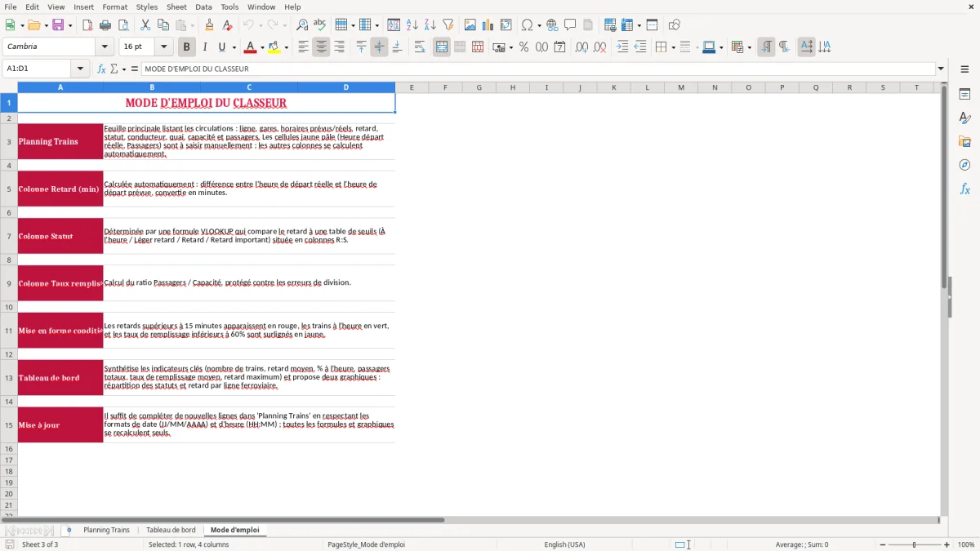Open Sidebar Navigator panel
Screen dimensions: 980x551
(x=964, y=165)
